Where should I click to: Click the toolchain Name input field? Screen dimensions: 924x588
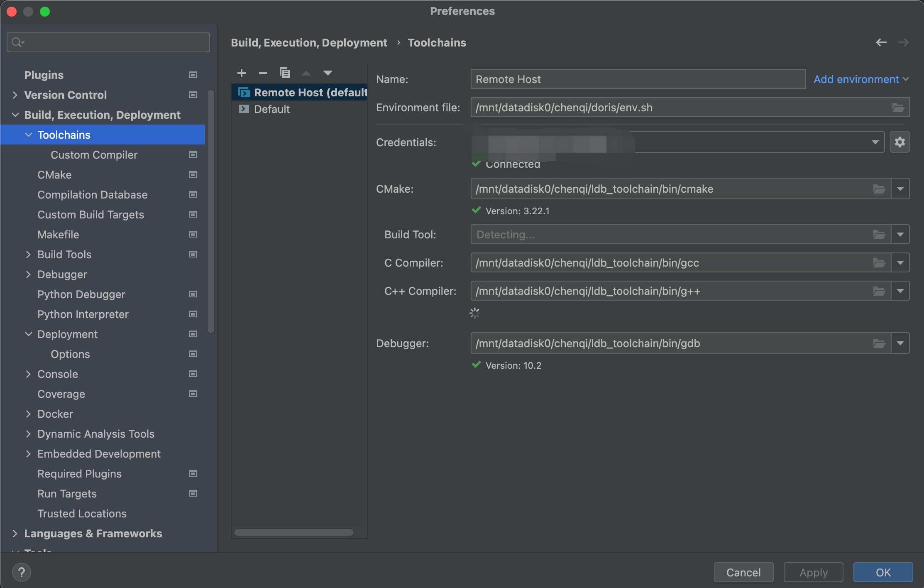(638, 79)
